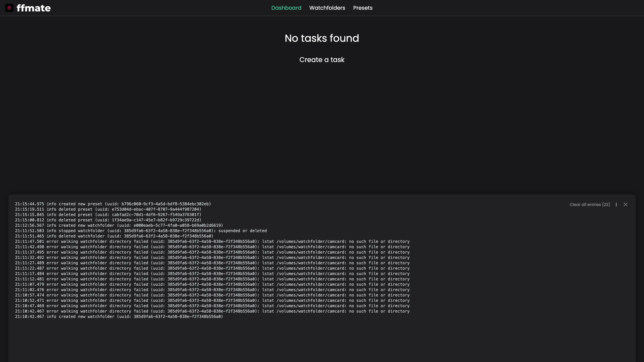Close the log panel with X icon

click(626, 205)
